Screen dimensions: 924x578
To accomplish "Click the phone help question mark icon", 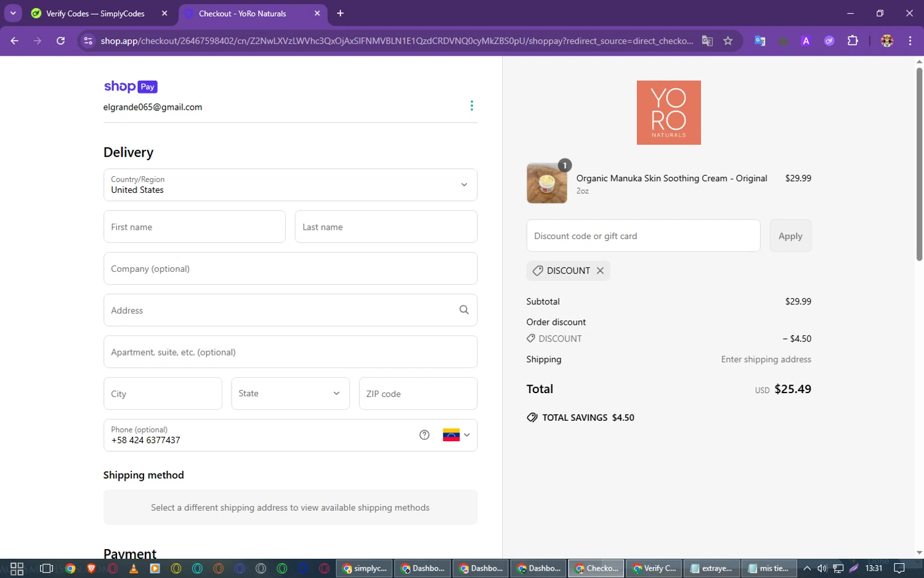I will [x=424, y=435].
